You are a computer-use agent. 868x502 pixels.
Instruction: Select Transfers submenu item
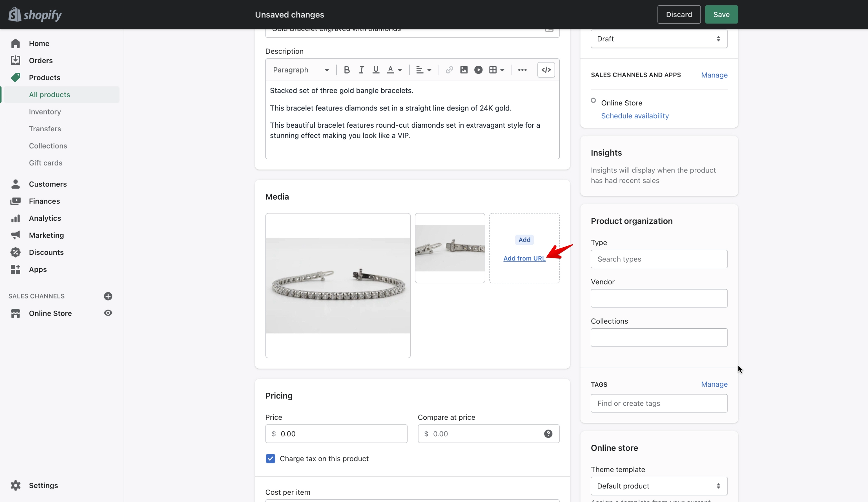click(45, 129)
